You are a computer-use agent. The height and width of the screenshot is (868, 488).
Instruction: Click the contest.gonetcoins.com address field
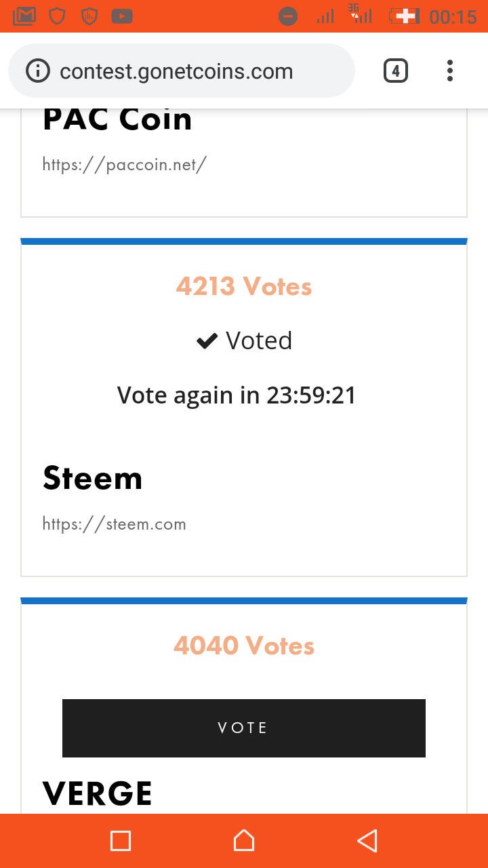(176, 71)
